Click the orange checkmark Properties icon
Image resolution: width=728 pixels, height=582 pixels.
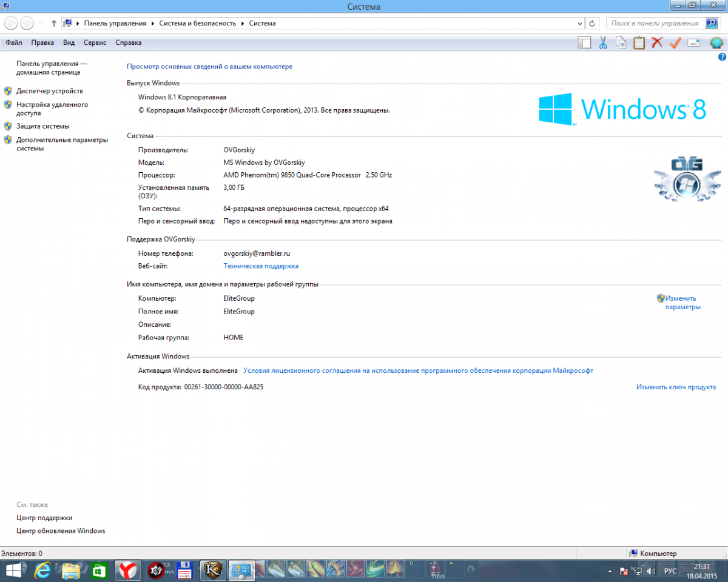click(675, 42)
